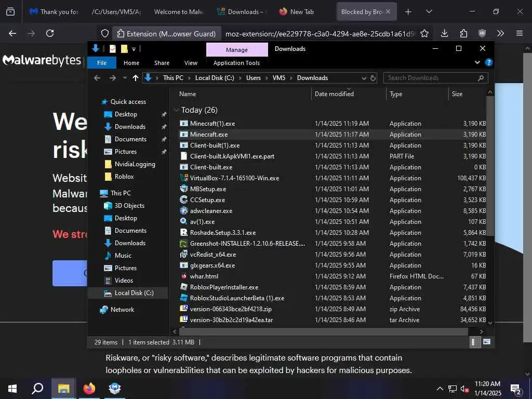Open the View ribbon tab
The height and width of the screenshot is (399, 532).
tap(191, 63)
